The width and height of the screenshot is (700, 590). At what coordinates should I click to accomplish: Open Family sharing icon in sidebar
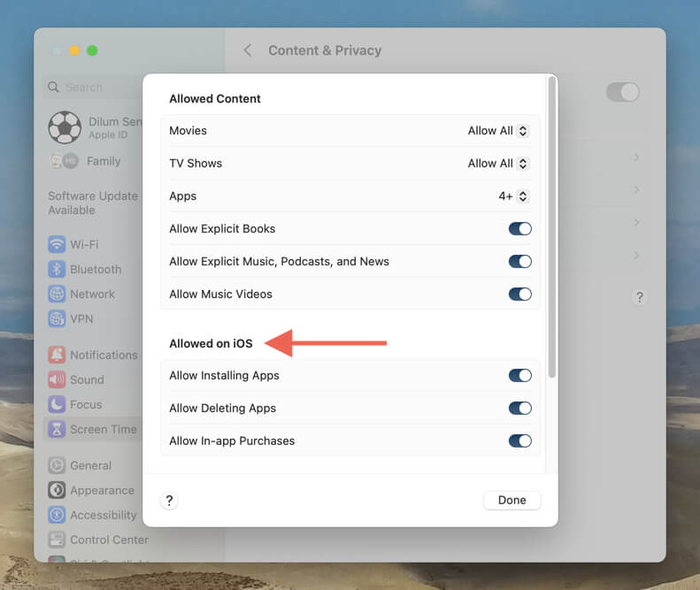click(65, 161)
